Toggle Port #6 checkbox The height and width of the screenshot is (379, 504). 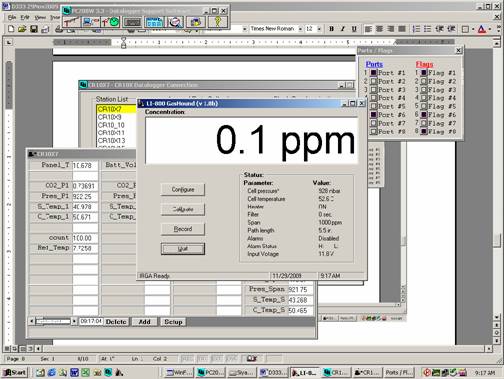pos(373,115)
